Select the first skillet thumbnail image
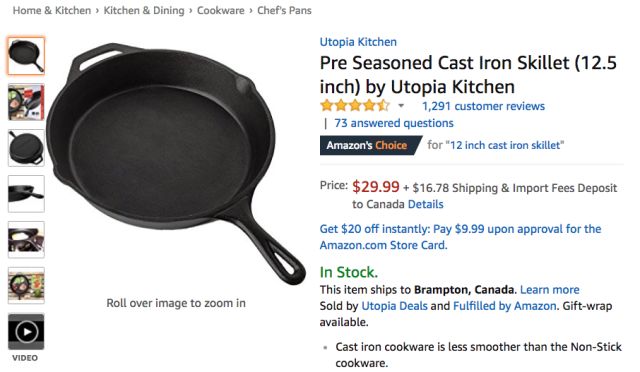This screenshot has height=372, width=640. click(x=26, y=56)
